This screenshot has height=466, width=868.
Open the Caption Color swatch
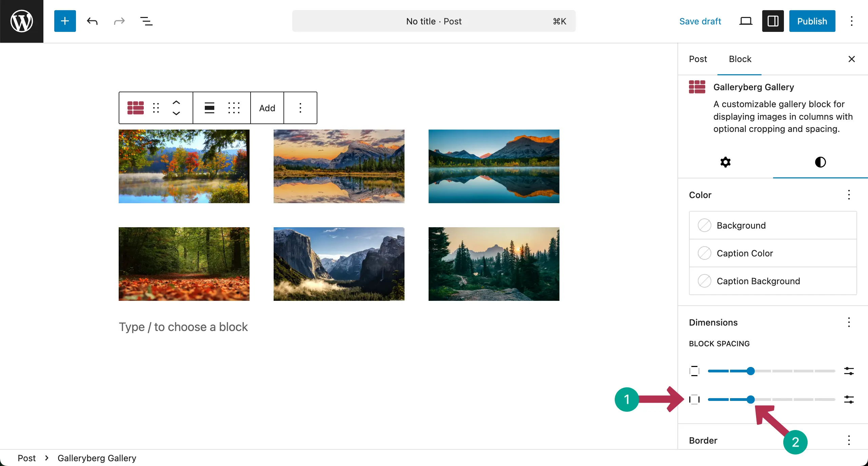705,253
